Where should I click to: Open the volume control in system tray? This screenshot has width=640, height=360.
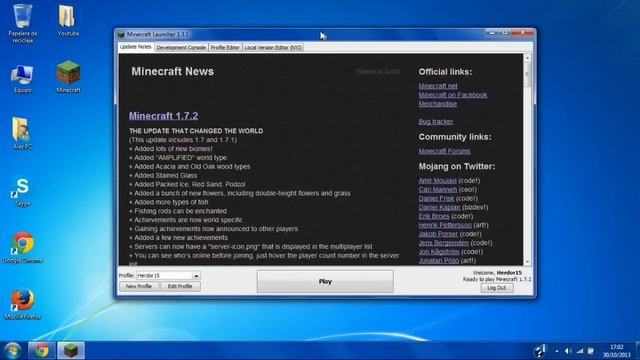pos(568,351)
